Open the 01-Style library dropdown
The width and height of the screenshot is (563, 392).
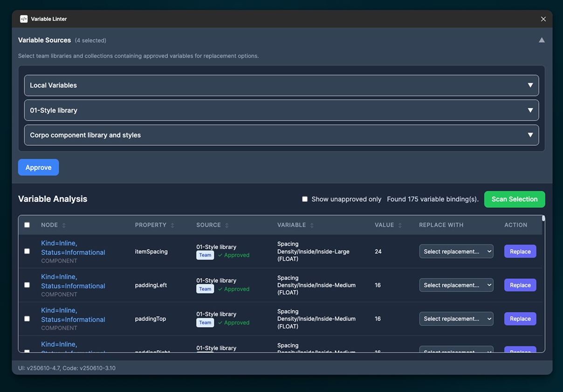530,110
